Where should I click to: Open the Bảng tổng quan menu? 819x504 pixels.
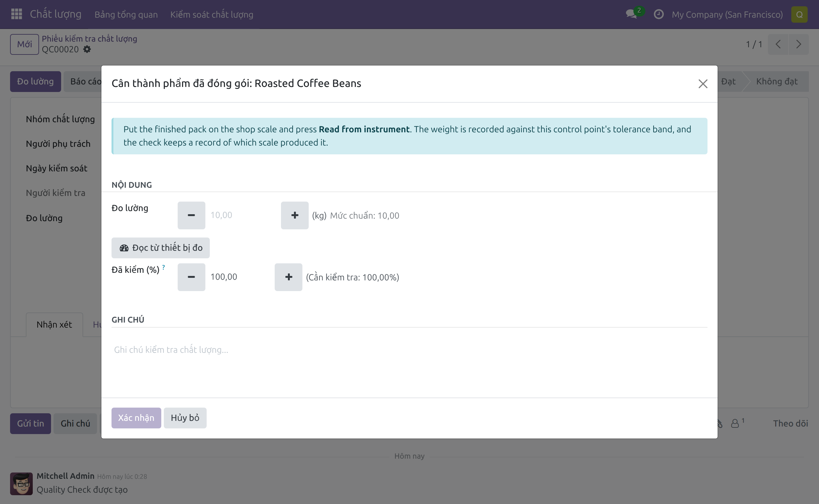[126, 14]
